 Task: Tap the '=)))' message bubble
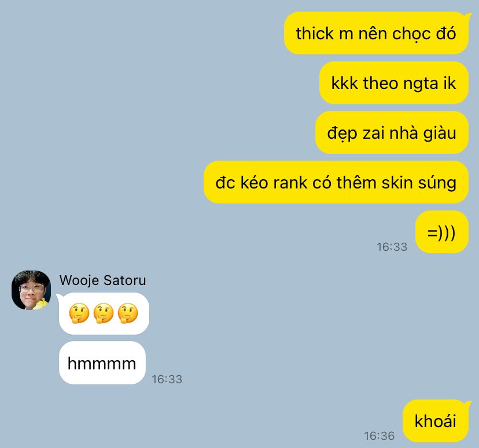(x=442, y=232)
